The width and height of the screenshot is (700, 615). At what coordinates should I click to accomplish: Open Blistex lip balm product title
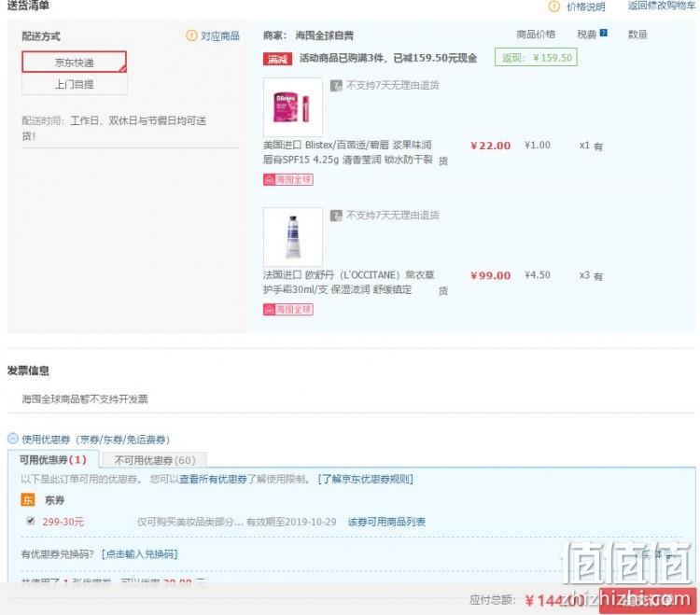[x=348, y=152]
